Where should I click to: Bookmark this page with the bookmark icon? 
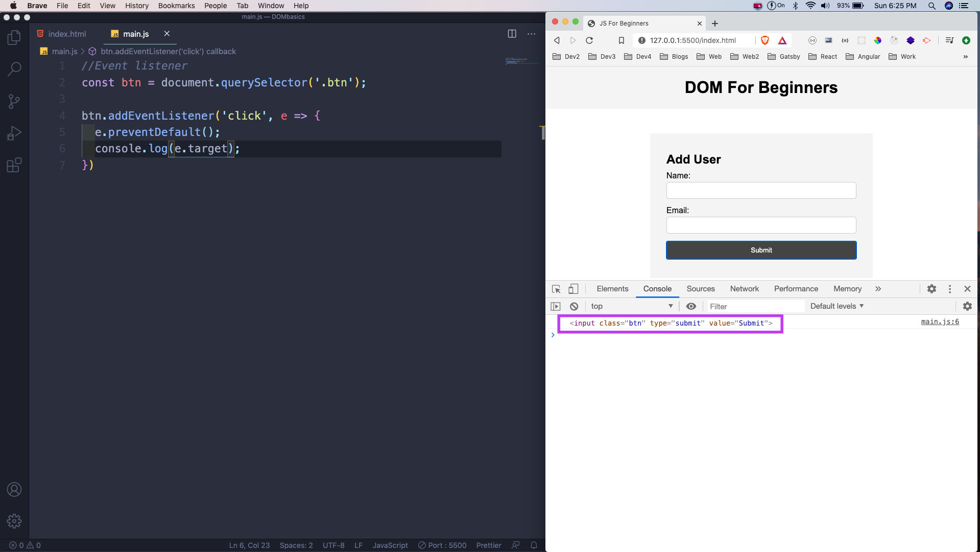pos(622,40)
